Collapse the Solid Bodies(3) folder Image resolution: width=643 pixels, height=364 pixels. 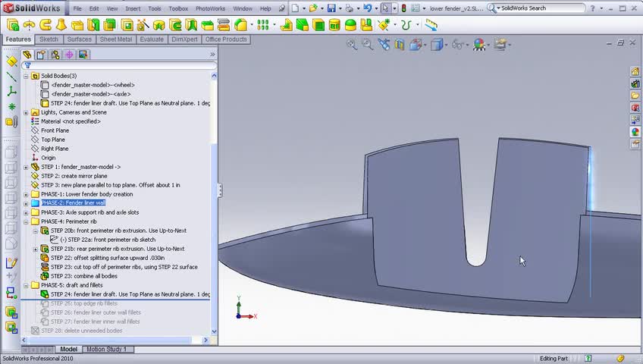[x=26, y=76]
